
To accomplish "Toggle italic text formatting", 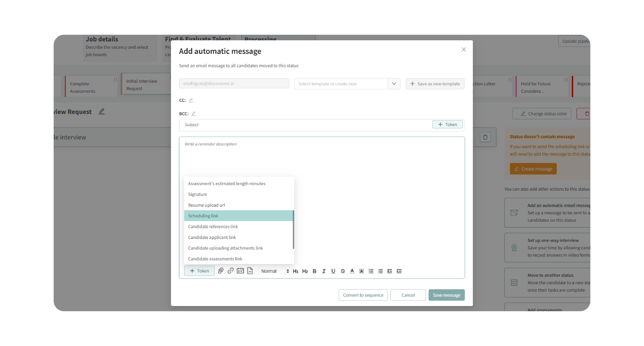I will click(324, 271).
